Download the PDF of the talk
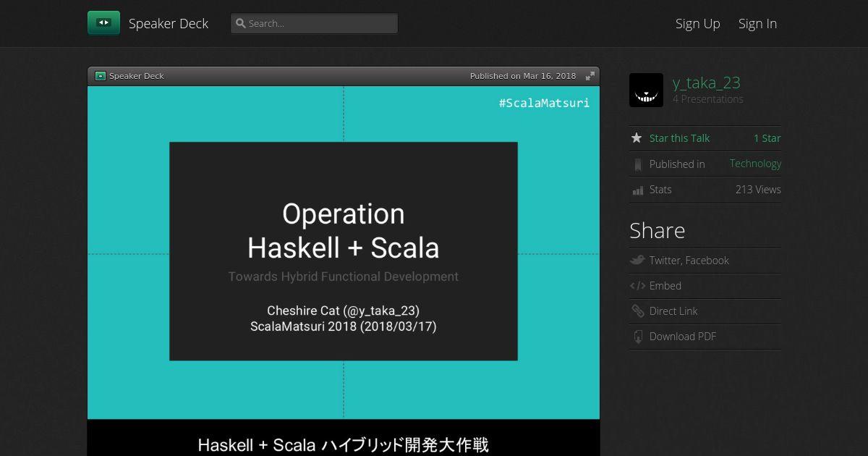Viewport: 868px width, 456px height. (683, 337)
